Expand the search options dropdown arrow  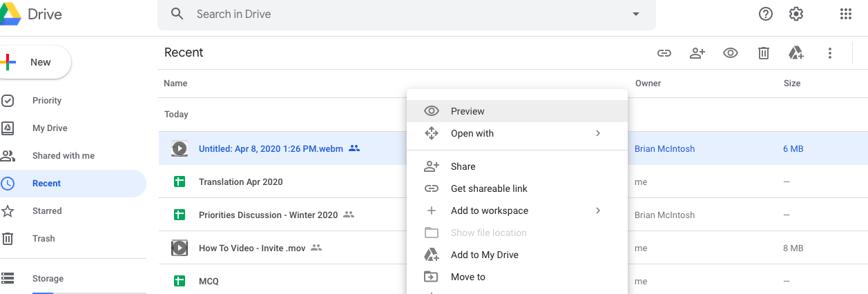point(636,14)
